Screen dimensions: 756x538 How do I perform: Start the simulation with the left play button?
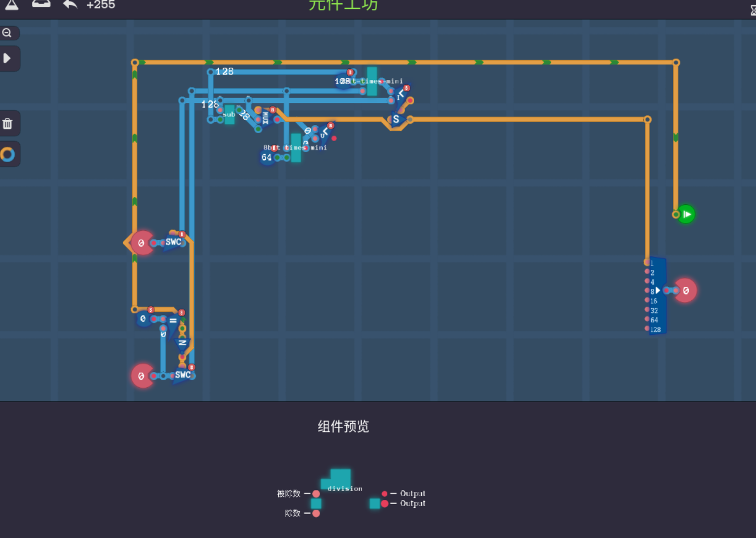(7, 58)
